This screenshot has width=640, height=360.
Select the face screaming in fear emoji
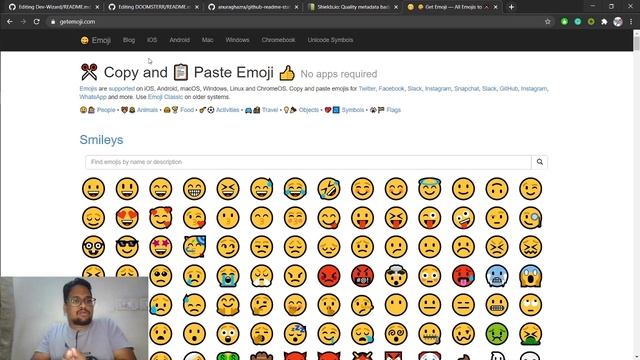(x=531, y=276)
